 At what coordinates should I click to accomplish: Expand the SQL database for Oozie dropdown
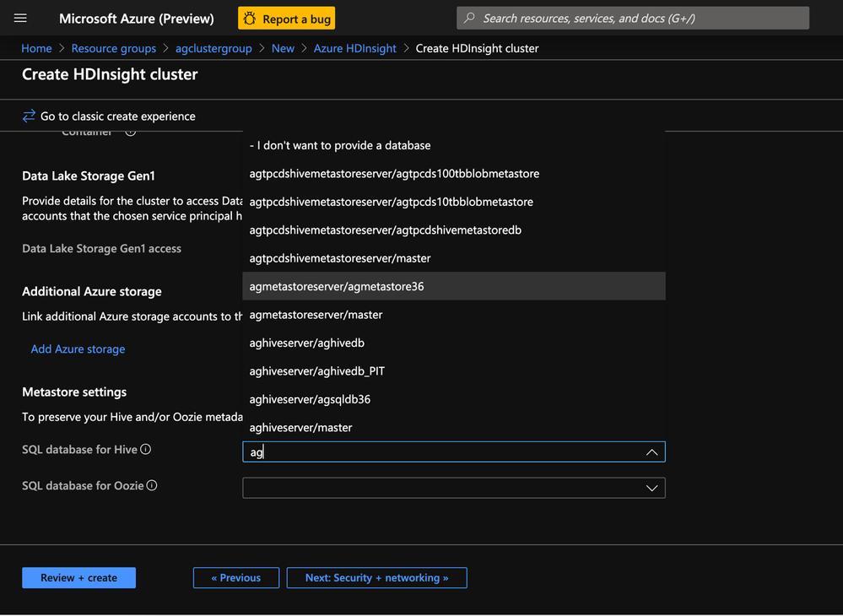tap(651, 488)
